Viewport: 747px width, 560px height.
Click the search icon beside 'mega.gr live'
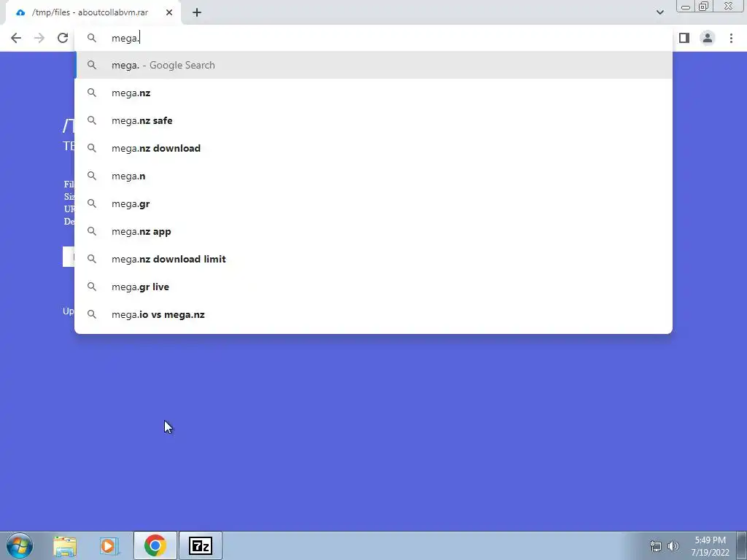coord(91,287)
